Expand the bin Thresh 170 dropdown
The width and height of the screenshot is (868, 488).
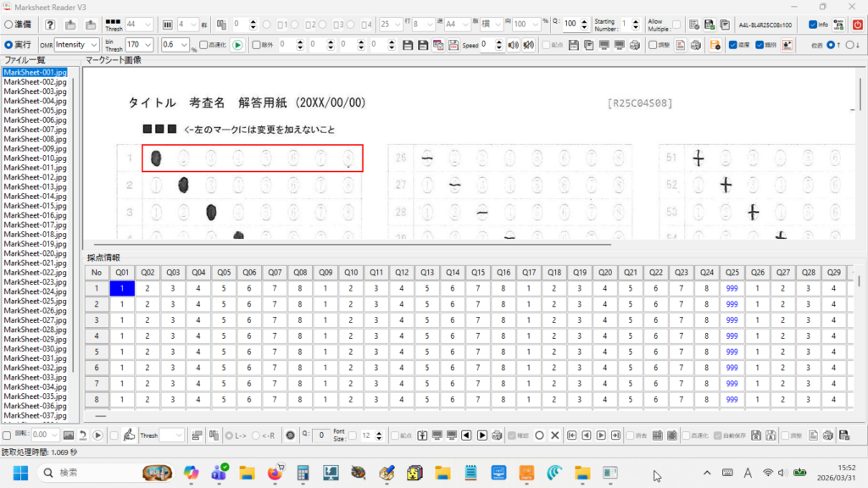coord(148,45)
